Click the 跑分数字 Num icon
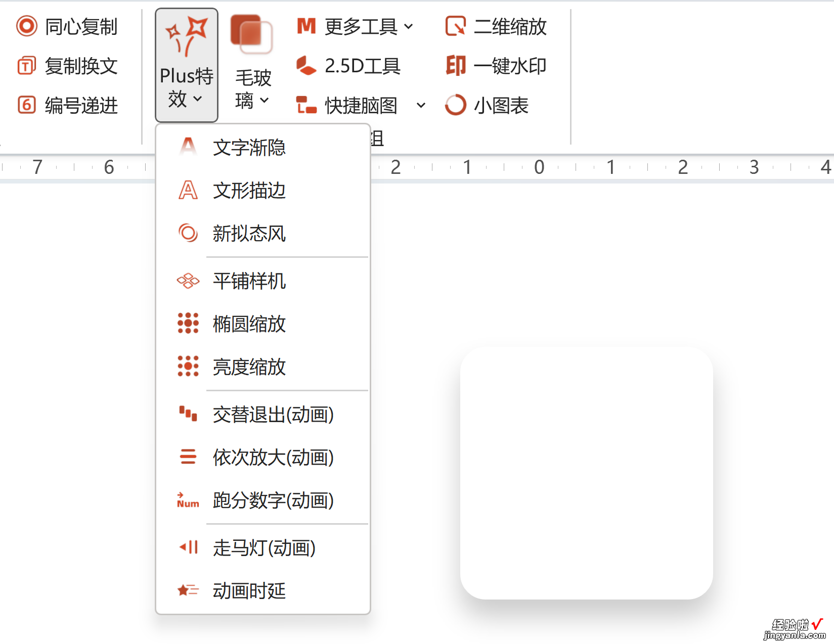Screen dimensions: 834x644 [x=188, y=500]
